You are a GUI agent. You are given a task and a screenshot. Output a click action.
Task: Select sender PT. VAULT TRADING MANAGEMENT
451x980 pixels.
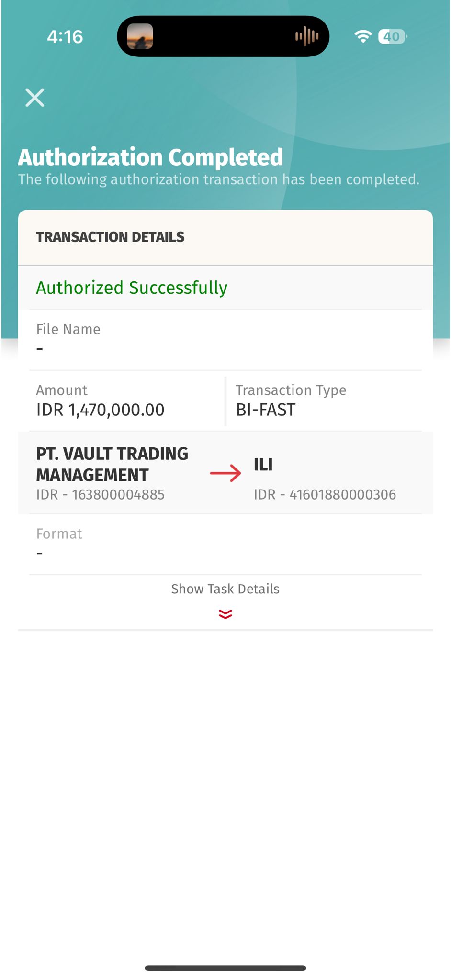pos(112,464)
